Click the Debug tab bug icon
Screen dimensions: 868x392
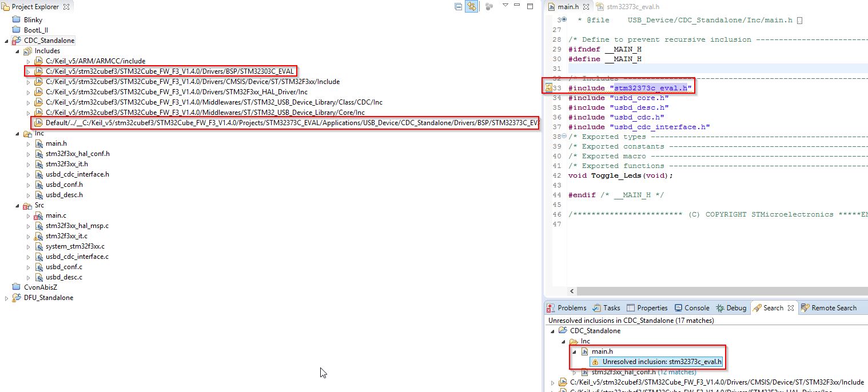[720, 308]
